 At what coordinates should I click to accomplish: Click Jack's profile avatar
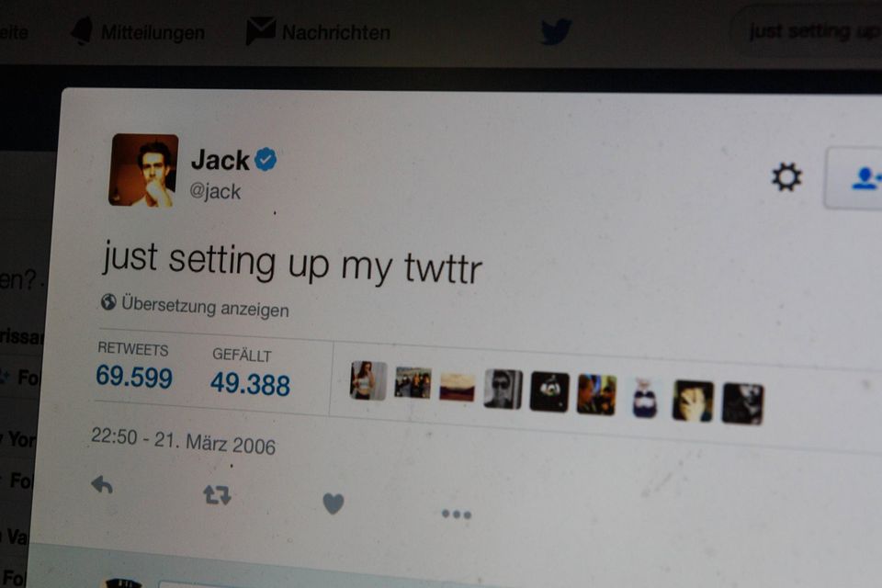(x=143, y=171)
